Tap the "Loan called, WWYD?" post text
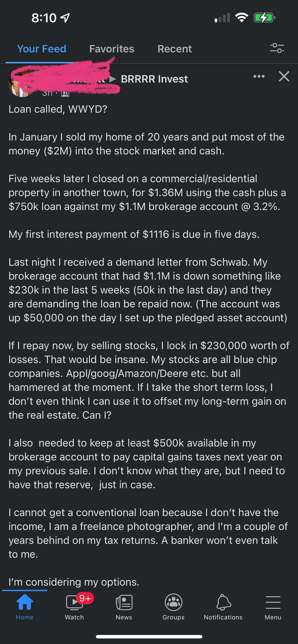This screenshot has width=298, height=644. pyautogui.click(x=58, y=109)
